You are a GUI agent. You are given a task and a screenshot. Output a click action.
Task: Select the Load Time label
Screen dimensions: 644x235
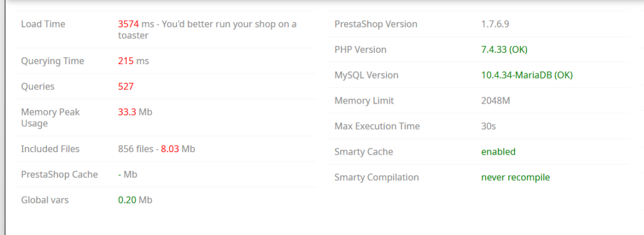click(x=43, y=25)
